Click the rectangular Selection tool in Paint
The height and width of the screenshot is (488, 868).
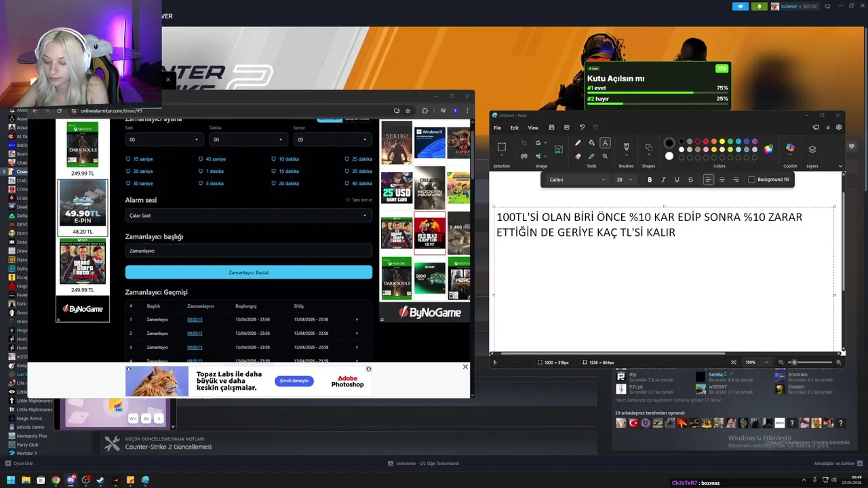point(502,147)
